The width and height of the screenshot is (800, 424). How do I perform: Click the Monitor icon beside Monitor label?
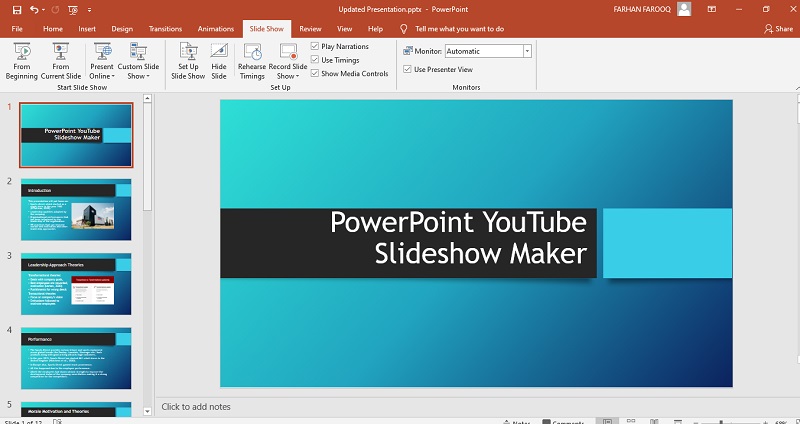(408, 51)
